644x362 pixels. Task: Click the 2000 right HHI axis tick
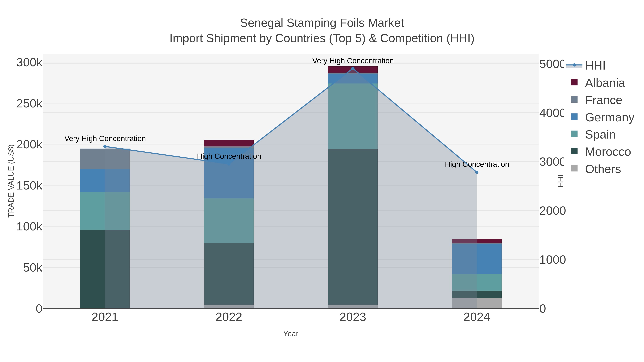[553, 211]
